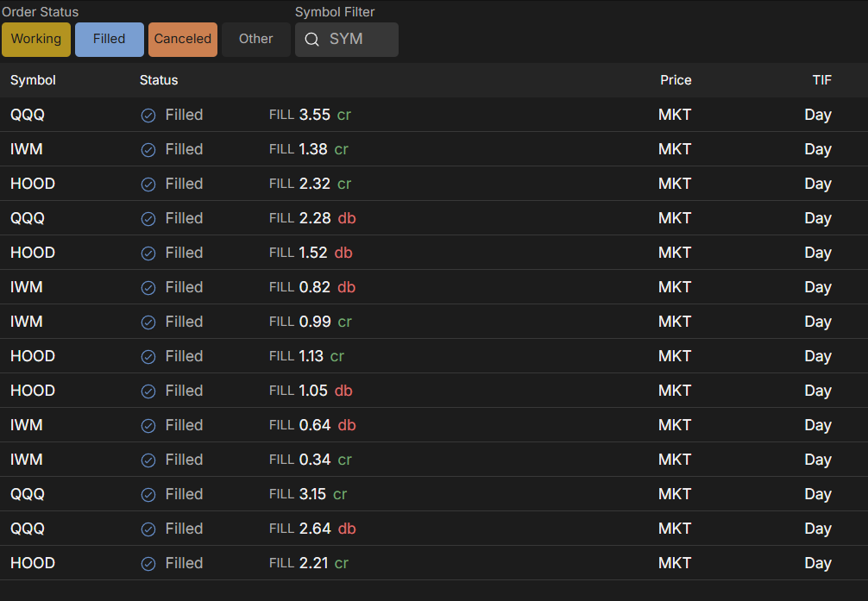Click Day TIF in the HOOD 2.32 row
The width and height of the screenshot is (868, 601).
click(818, 185)
